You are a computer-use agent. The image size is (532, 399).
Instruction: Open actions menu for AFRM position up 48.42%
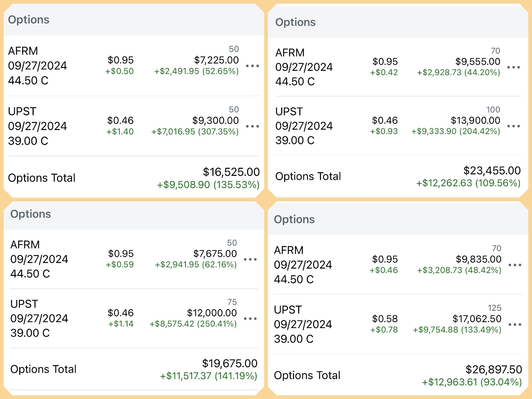(x=515, y=265)
